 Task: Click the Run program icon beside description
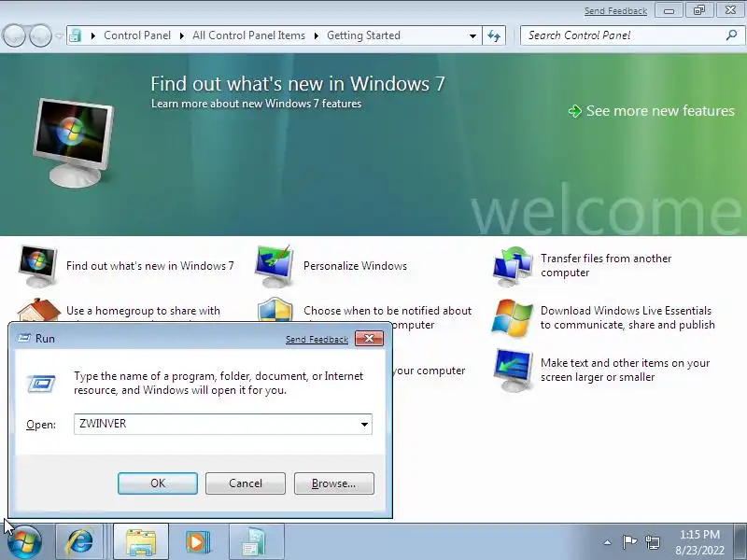click(x=41, y=384)
